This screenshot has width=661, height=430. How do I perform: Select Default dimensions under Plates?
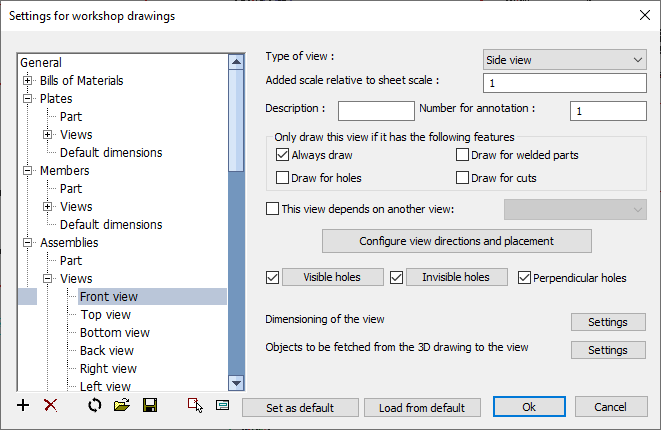tap(111, 153)
